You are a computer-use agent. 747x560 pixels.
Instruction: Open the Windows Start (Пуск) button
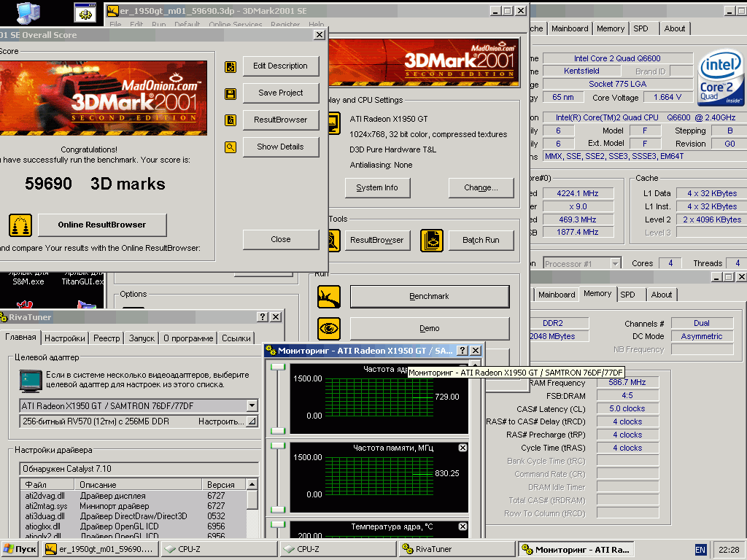20,549
